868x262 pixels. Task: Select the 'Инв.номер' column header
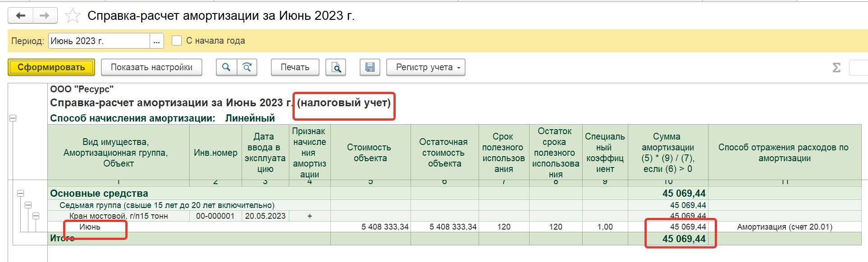[x=215, y=153]
